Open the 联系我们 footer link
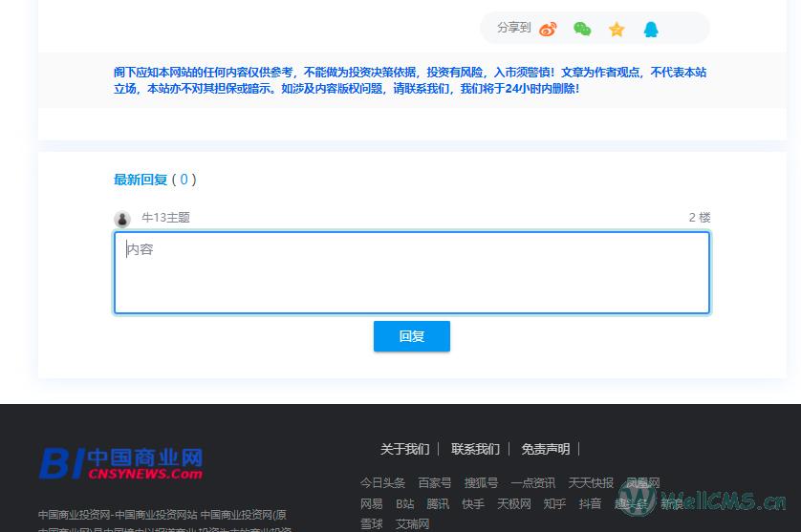The width and height of the screenshot is (801, 532). tap(475, 449)
